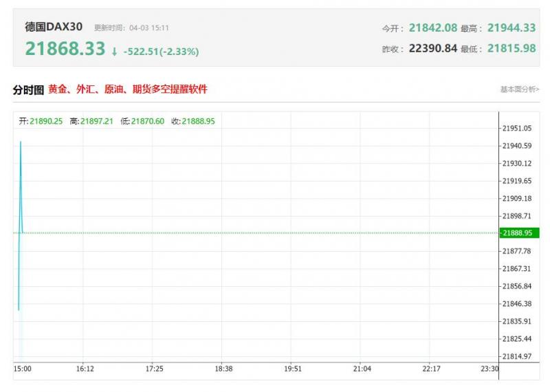Click the 21930.12 price axis label
550x392 pixels.
(517, 164)
